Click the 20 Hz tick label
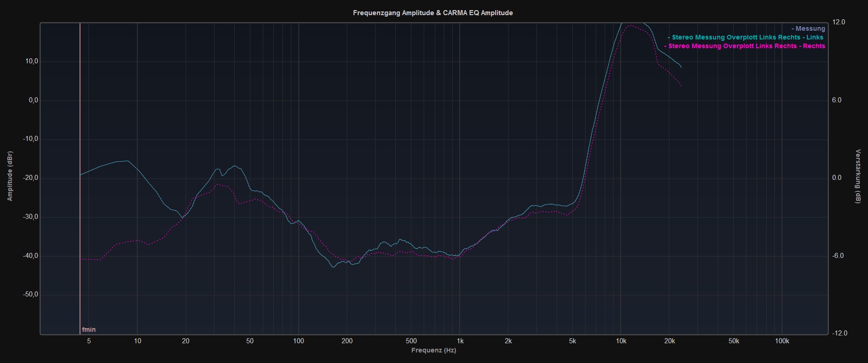 coord(186,341)
